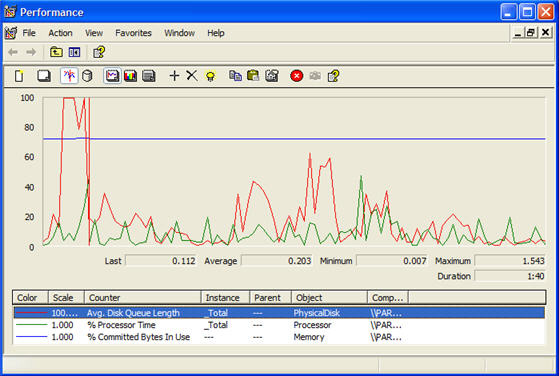Select the Avg. Disk Queue Length row
The height and width of the screenshot is (376, 559).
(x=279, y=313)
